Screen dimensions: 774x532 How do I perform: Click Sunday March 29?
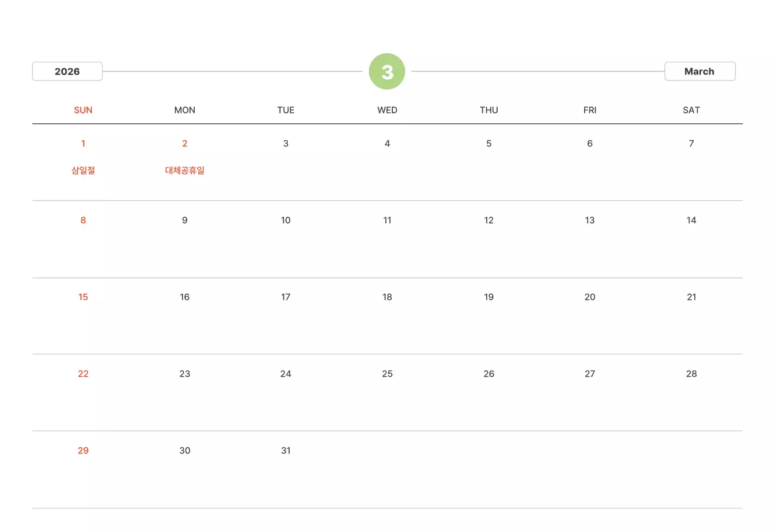point(83,450)
